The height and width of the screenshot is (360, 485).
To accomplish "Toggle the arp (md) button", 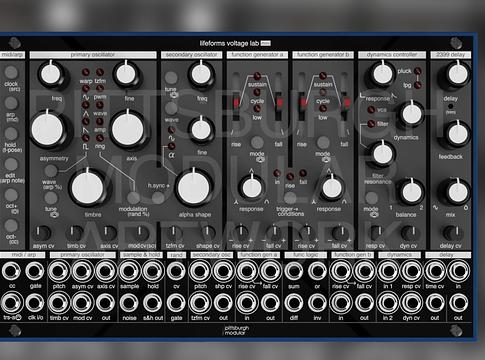I will 11,103.
